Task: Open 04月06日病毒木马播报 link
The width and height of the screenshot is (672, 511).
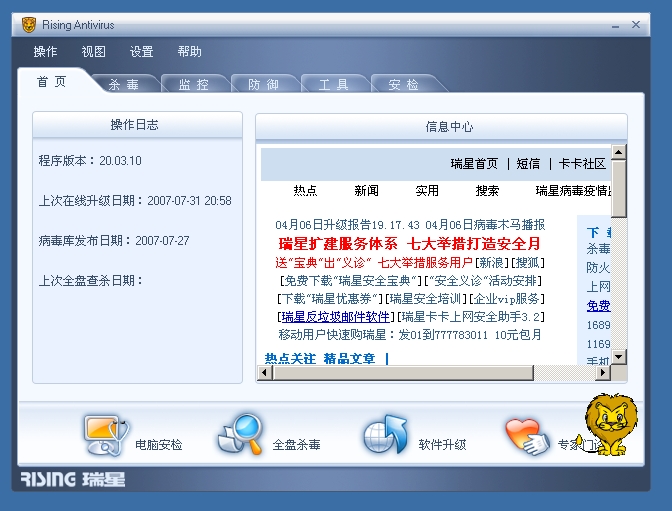Action: coord(485,225)
